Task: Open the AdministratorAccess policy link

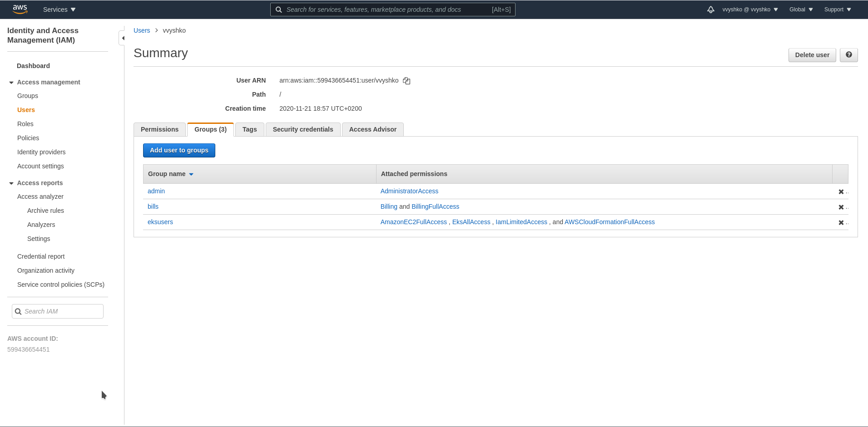Action: click(x=409, y=191)
